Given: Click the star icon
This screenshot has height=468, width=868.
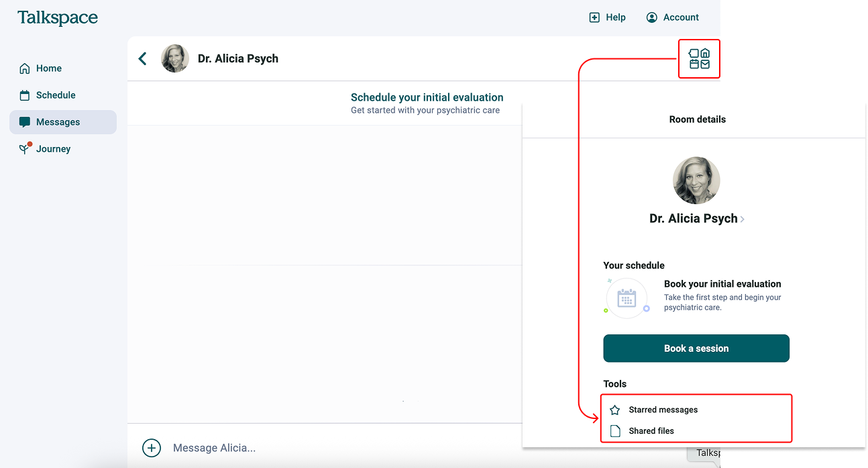Looking at the screenshot, I should (614, 410).
